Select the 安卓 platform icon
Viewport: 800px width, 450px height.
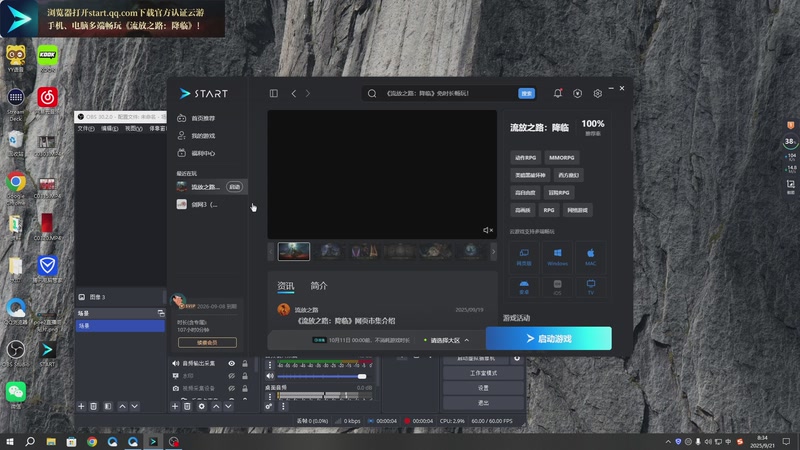(x=524, y=287)
